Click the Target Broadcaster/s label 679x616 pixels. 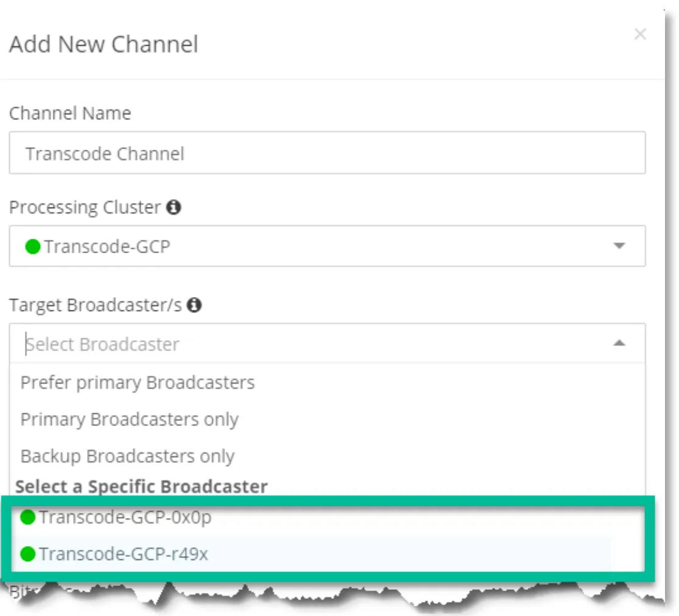pos(96,305)
